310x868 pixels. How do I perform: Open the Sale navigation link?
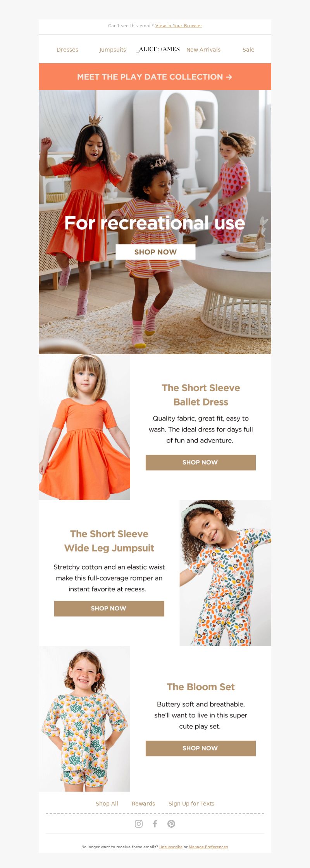coord(248,50)
